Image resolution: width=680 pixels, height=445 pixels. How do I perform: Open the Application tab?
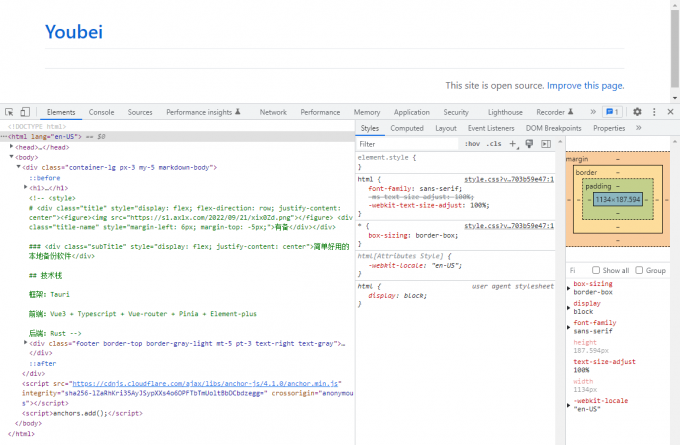click(412, 112)
